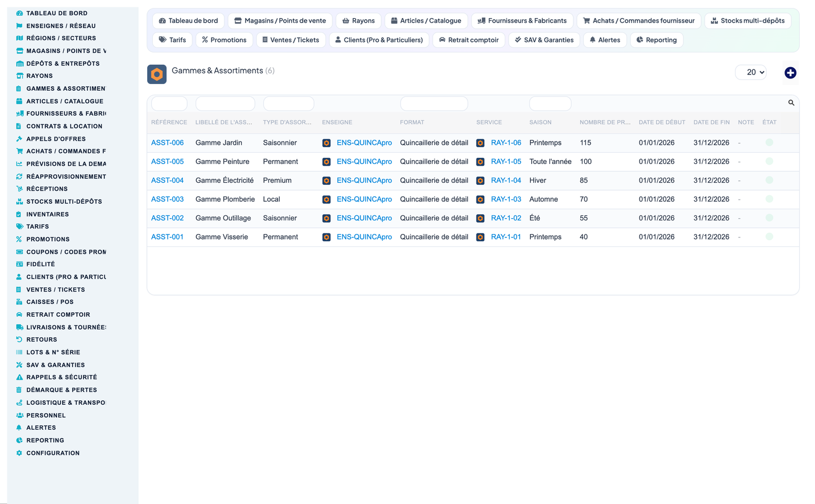Screen dimensions: 815x504
Task: Click the Lots & N° série barcode icon
Action: point(19,352)
